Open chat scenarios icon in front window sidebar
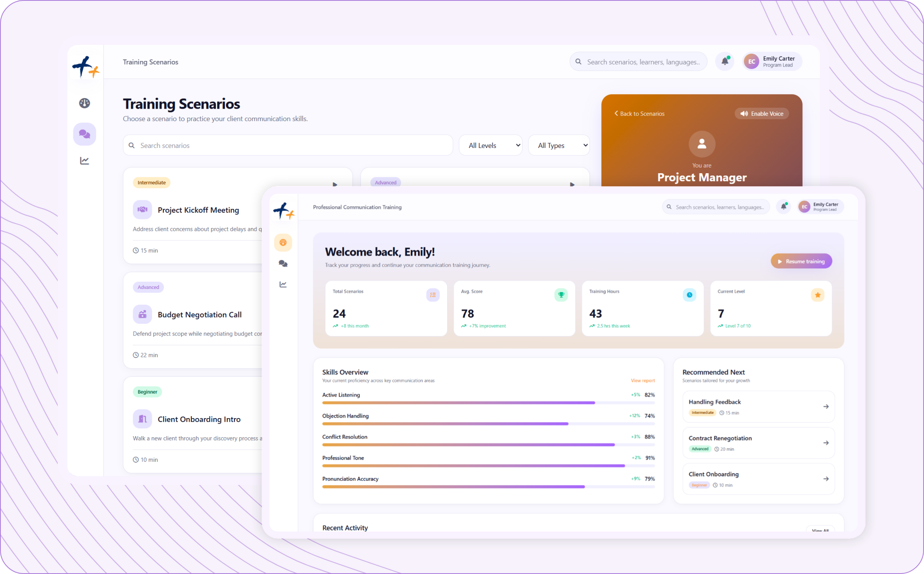The width and height of the screenshot is (924, 574). point(283,263)
